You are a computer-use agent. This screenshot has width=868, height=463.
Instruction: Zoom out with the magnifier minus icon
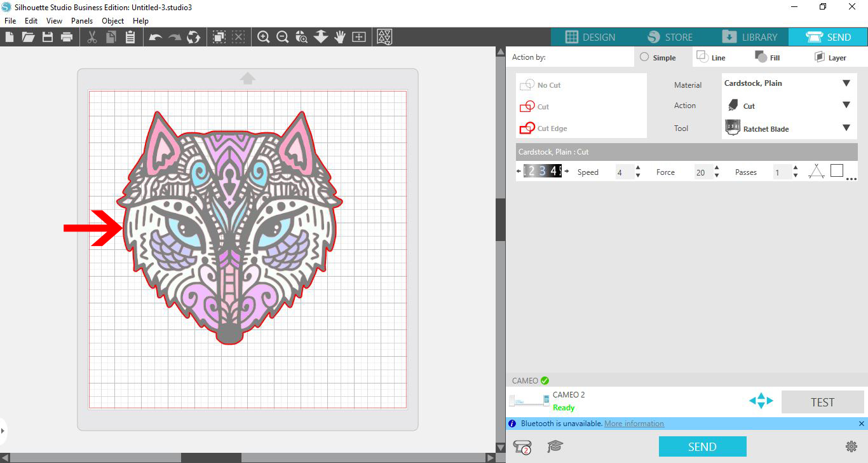click(283, 37)
